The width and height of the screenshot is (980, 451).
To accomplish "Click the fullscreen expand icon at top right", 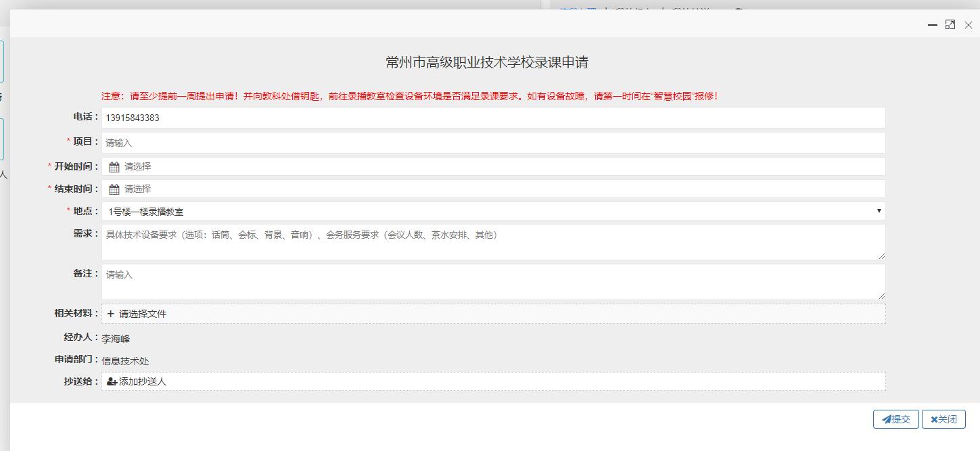I will tap(950, 24).
